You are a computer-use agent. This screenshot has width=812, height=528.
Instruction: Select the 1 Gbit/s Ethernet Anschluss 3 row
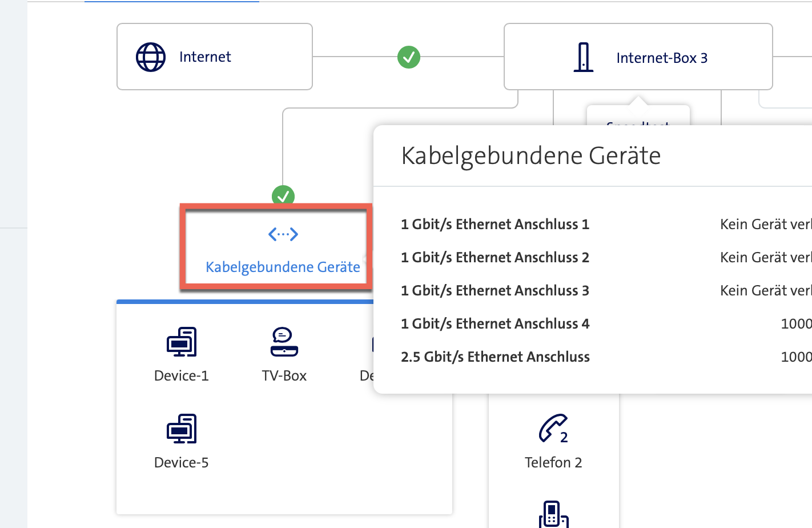495,290
